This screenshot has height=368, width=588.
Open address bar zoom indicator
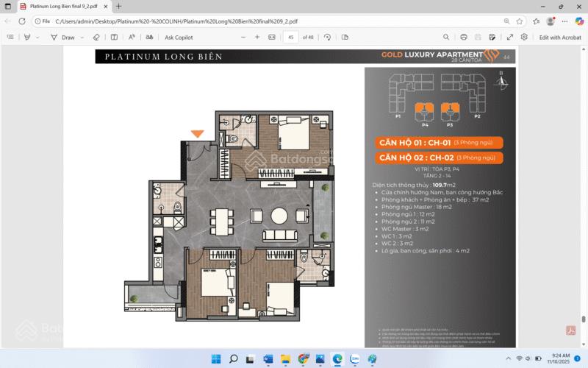[506, 21]
